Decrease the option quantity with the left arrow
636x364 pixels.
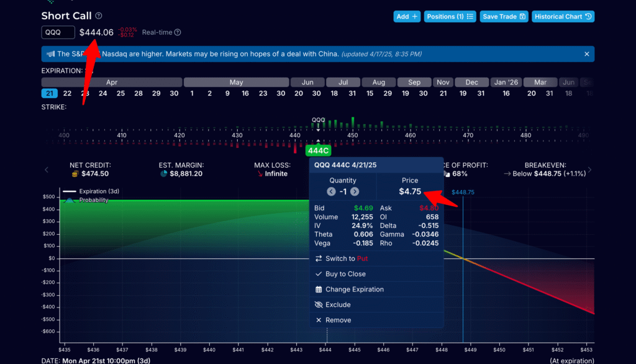pos(332,191)
